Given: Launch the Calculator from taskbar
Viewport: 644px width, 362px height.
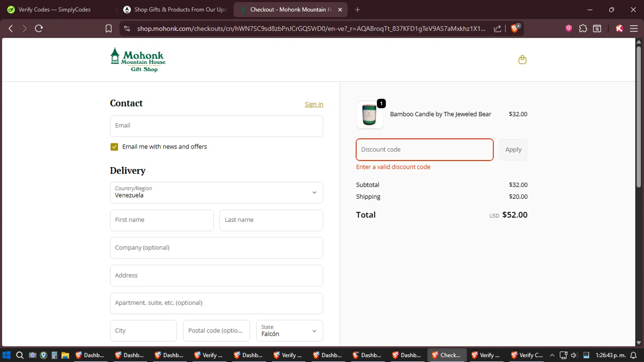Looking at the screenshot, I should click(x=54, y=355).
